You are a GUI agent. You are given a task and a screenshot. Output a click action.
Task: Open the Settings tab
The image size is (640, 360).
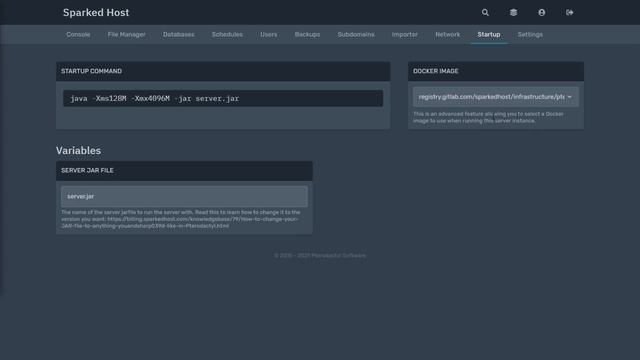click(x=530, y=35)
